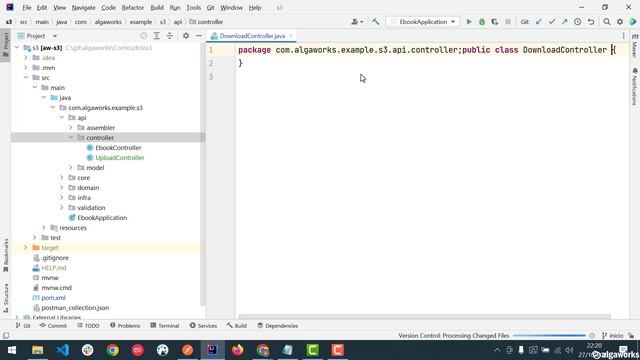Collapse the com.algaworks.example.s3 package
Viewport: 640px width, 360px height.
(53, 107)
